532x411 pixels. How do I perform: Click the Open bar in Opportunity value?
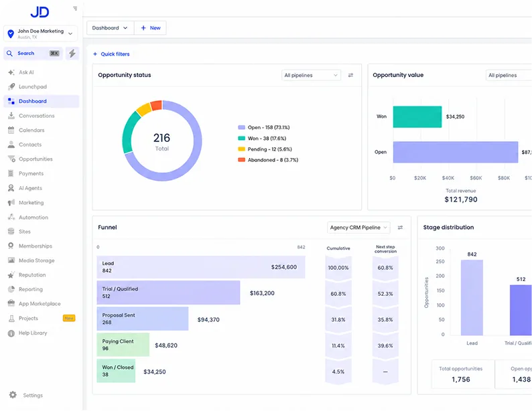pyautogui.click(x=456, y=152)
